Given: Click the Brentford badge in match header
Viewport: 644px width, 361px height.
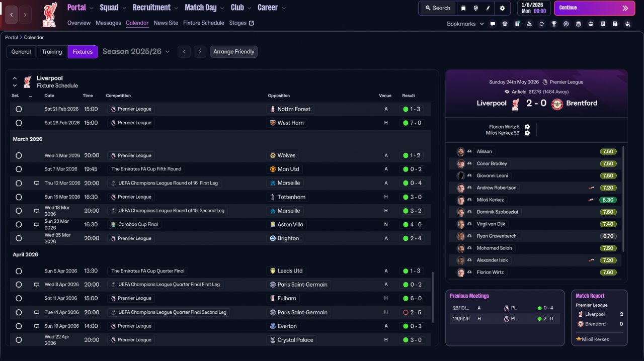Looking at the screenshot, I should pos(557,104).
